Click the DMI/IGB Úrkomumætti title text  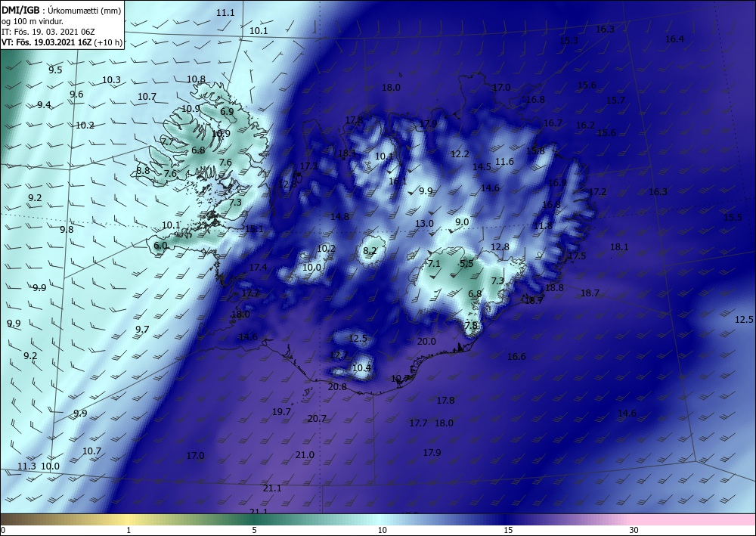pos(60,10)
